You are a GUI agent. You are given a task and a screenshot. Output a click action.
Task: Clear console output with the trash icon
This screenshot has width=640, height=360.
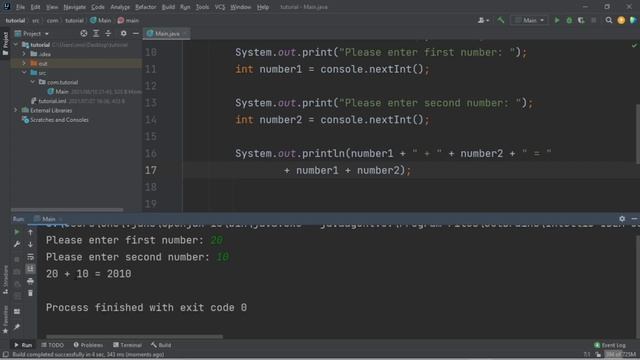click(30, 293)
